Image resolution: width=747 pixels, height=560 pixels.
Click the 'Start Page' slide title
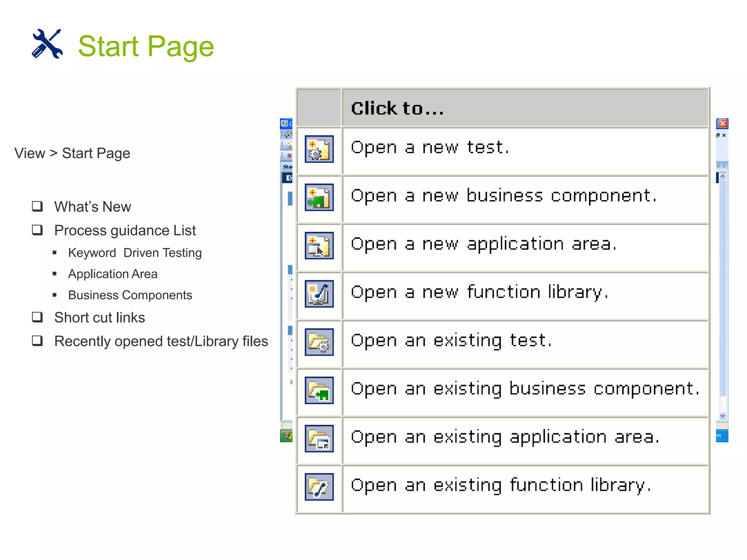146,47
